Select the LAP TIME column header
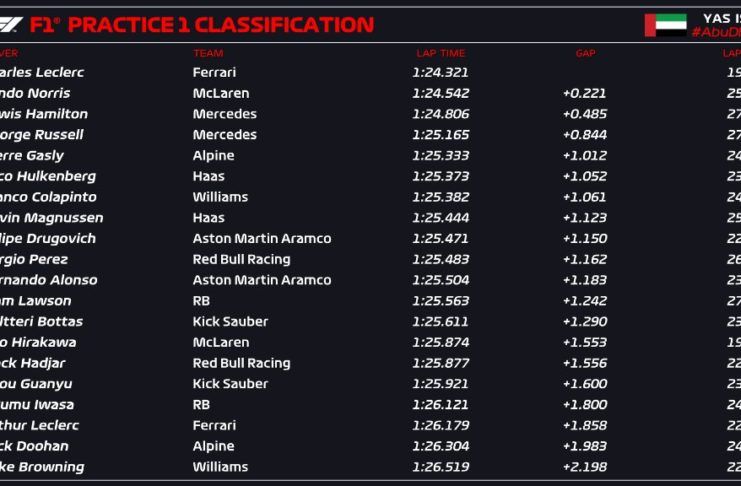Screen dimensions: 741x486 pyautogui.click(x=440, y=53)
